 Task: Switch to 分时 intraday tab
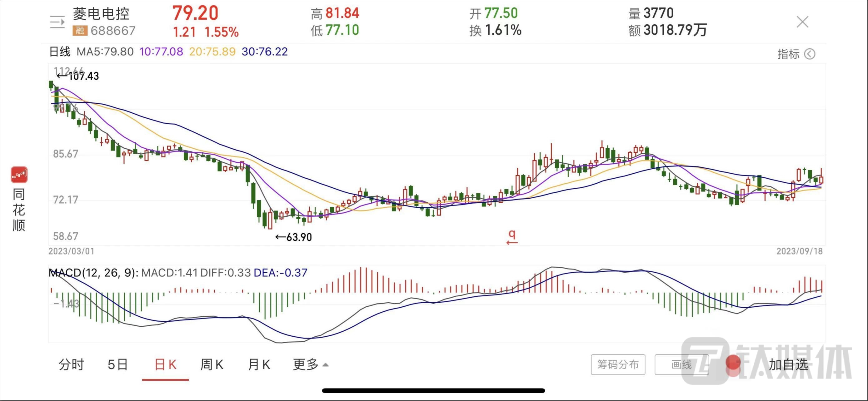71,364
